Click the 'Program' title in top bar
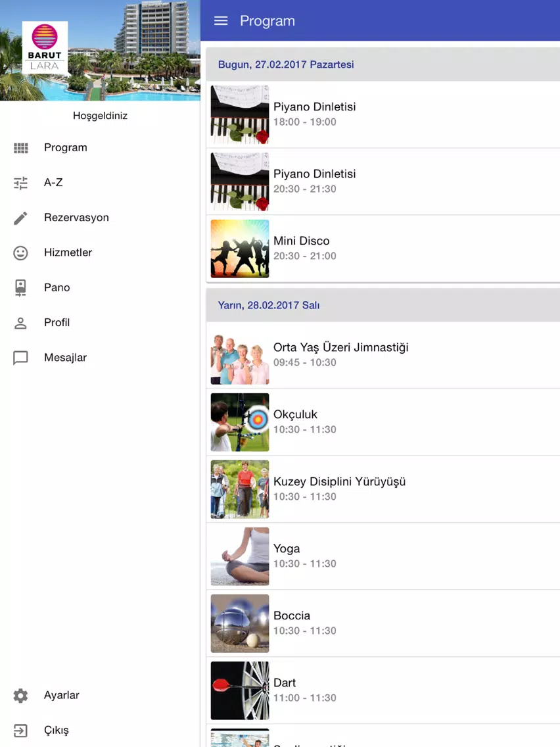Screen dimensions: 560x747 tap(267, 21)
